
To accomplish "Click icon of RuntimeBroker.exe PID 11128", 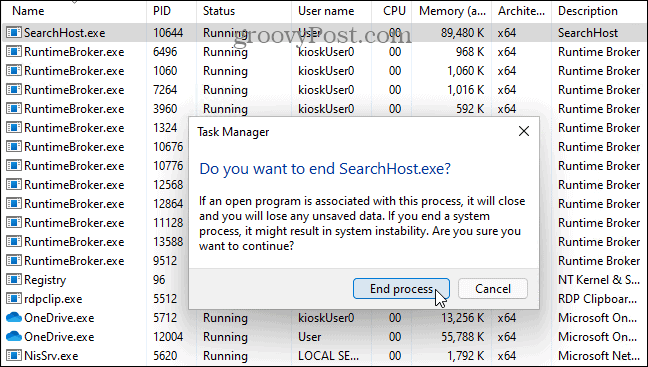I will [x=14, y=223].
